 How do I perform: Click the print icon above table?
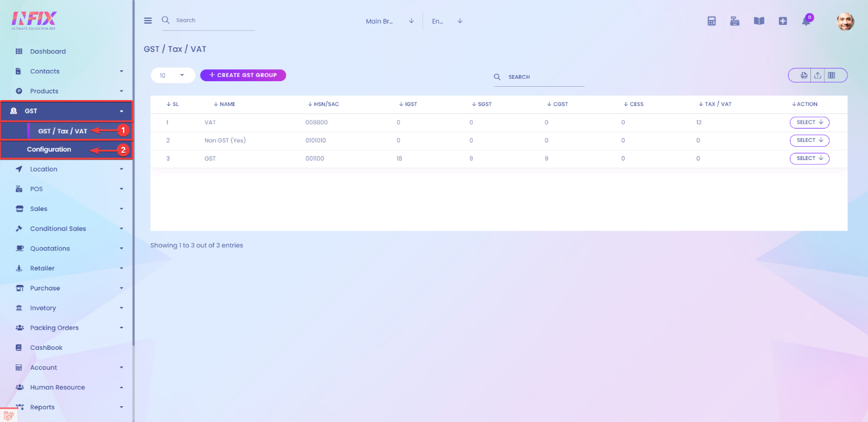click(x=804, y=75)
